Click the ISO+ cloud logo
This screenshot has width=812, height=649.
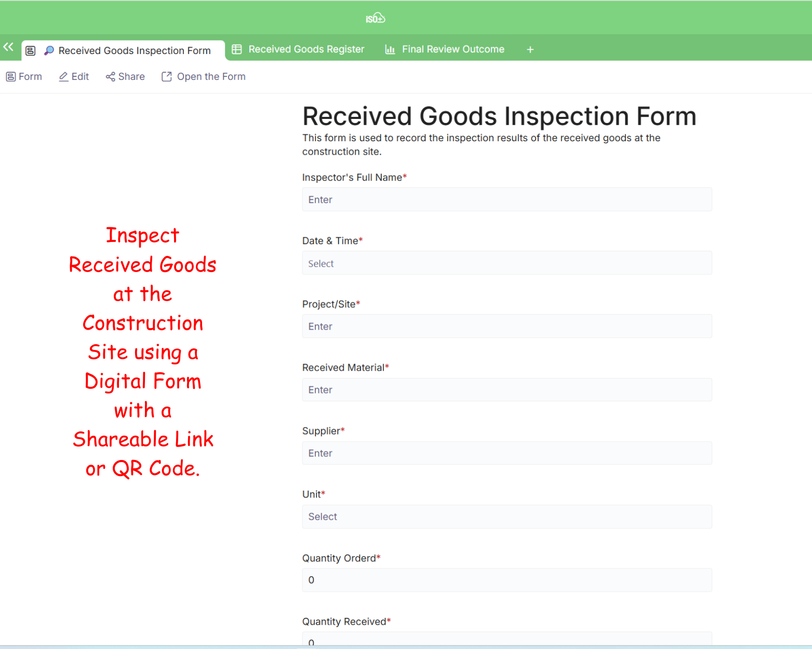pos(375,19)
